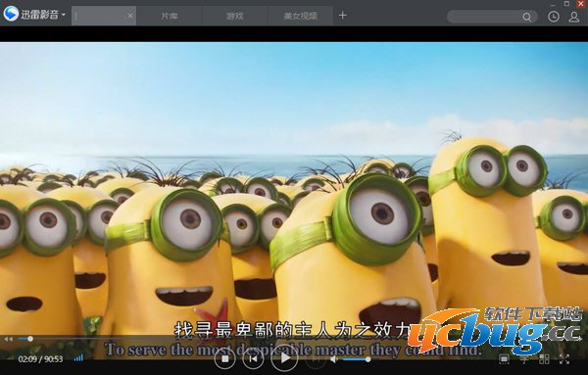
Task: Open subtitle settings 字 icon
Action: point(524,359)
